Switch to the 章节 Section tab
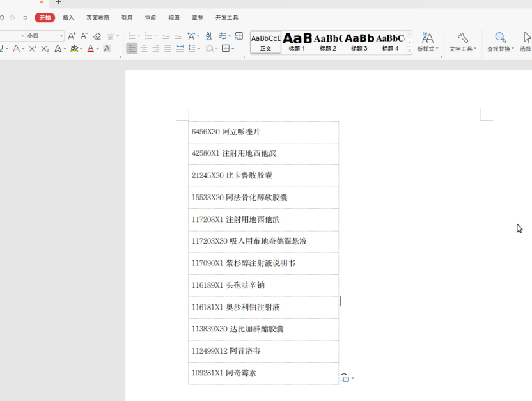Screen dimensions: 532x401 197,18
